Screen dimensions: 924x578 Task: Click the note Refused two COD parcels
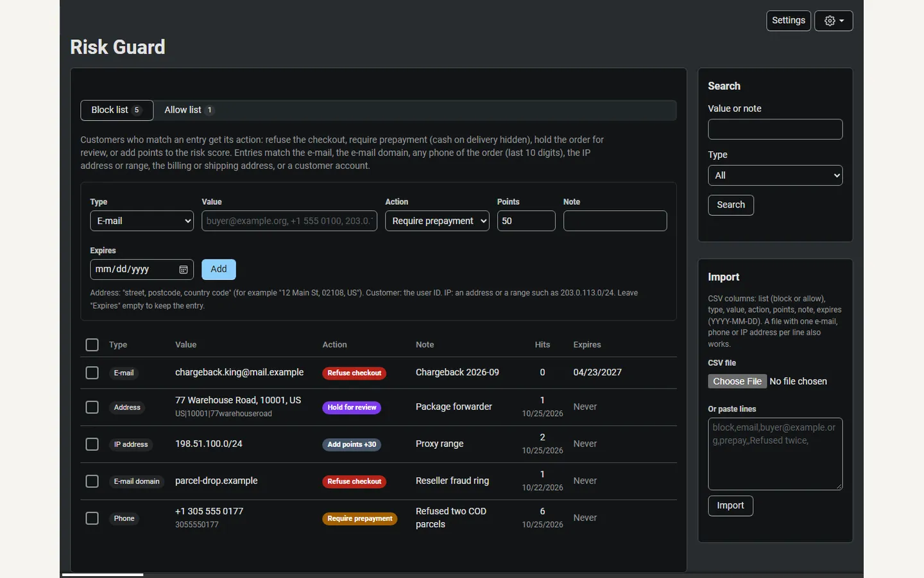pos(451,518)
